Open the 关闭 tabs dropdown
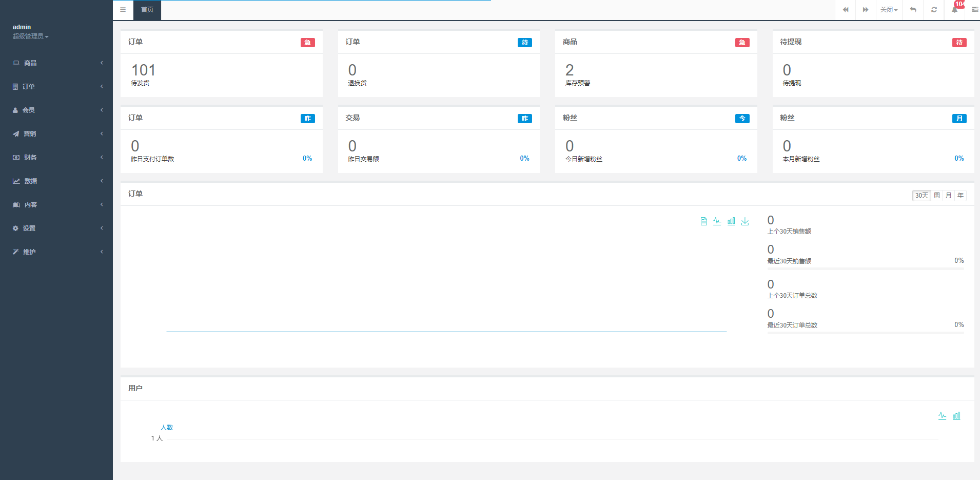 point(889,10)
